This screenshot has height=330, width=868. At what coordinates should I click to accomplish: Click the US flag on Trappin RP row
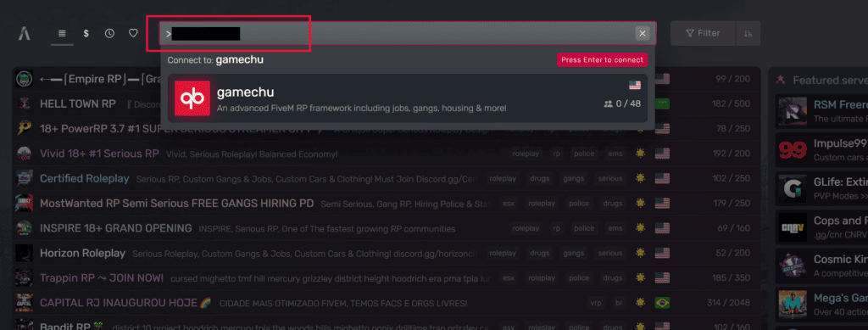[662, 278]
